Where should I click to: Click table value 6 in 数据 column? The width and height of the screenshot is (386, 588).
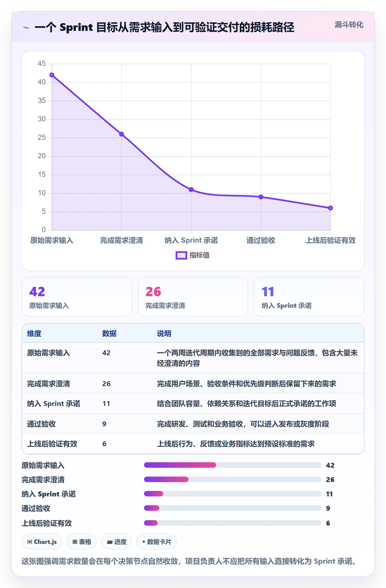104,444
